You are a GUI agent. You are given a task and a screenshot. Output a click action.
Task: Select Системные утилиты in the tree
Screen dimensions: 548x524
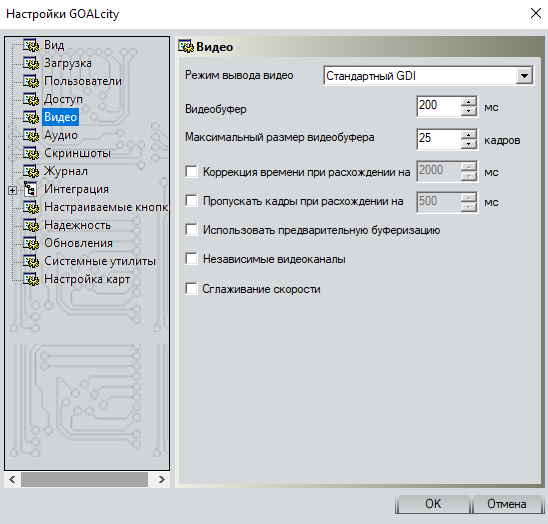[100, 261]
